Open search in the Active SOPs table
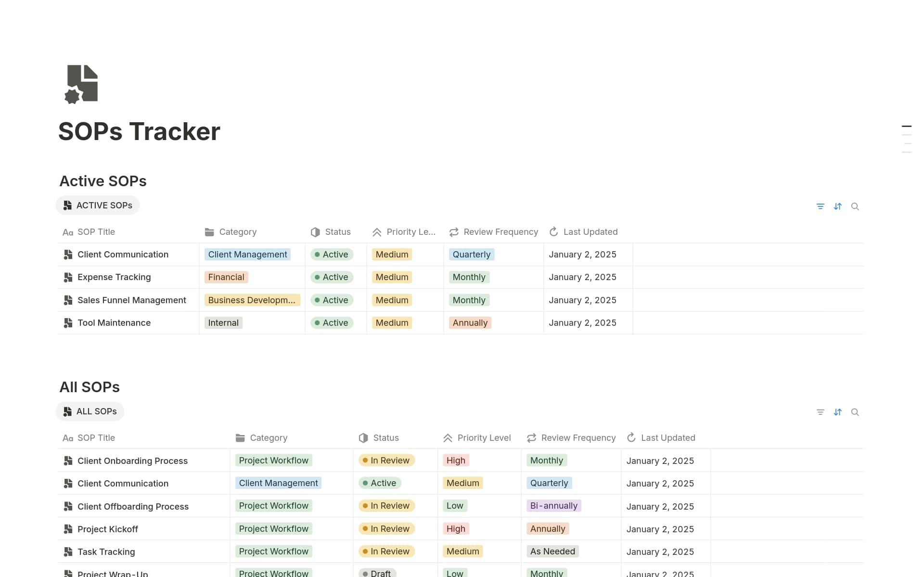 point(855,206)
